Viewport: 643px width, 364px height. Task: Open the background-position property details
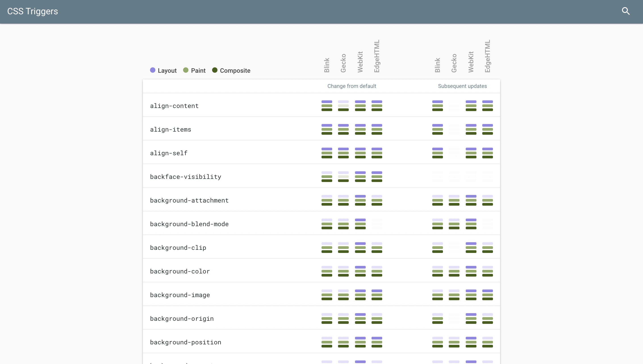click(185, 342)
